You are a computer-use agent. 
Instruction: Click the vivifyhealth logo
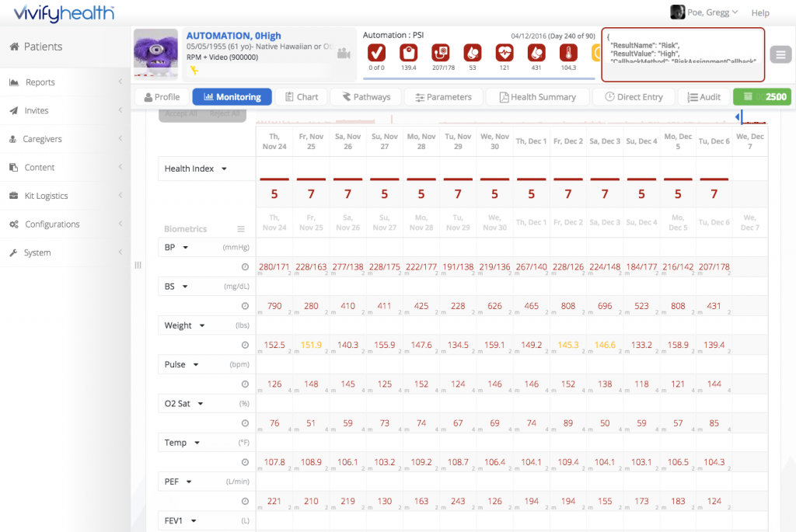pyautogui.click(x=64, y=12)
